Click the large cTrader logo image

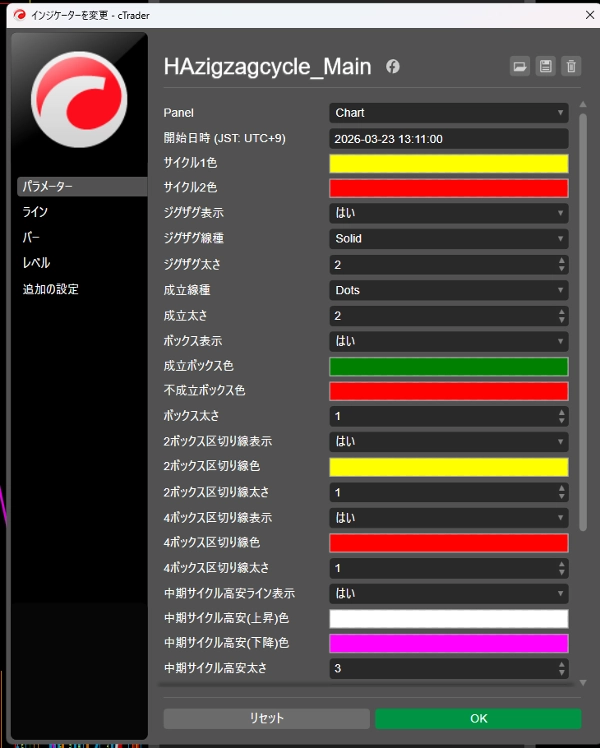pos(79,99)
